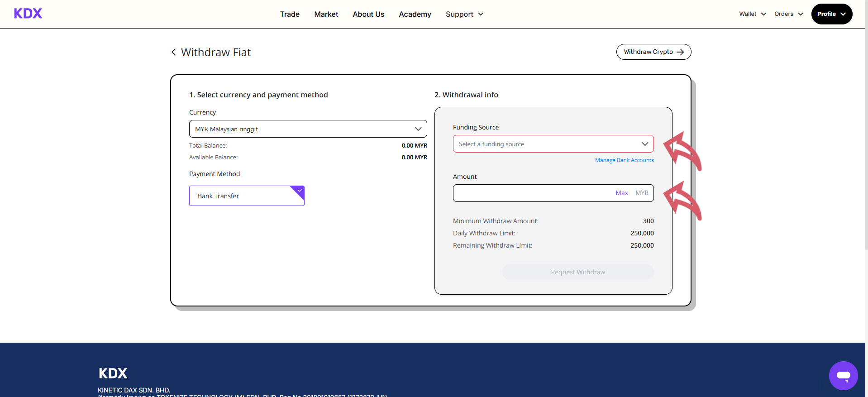Click Manage Bank Accounts link

(624, 160)
